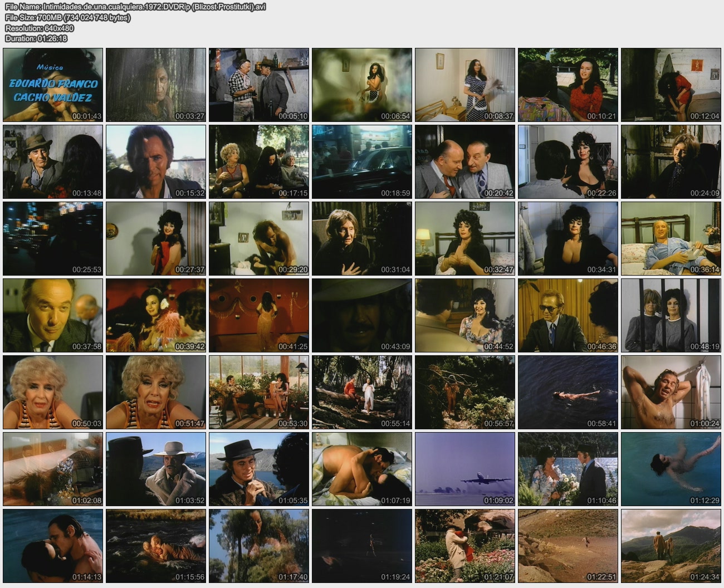Select the frame timestamped 00:31:04
Viewport: 724px width, 588px height.
(x=362, y=238)
